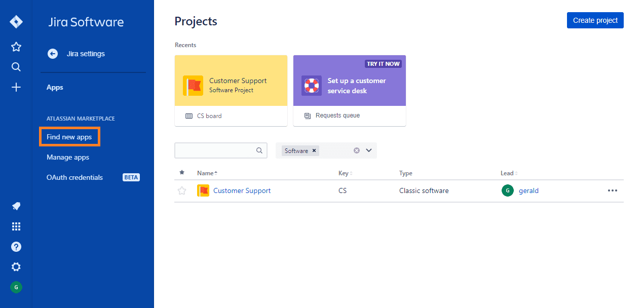Viewport: 644px width, 308px height.
Task: Open the Customer Support recent card
Action: coord(231,91)
